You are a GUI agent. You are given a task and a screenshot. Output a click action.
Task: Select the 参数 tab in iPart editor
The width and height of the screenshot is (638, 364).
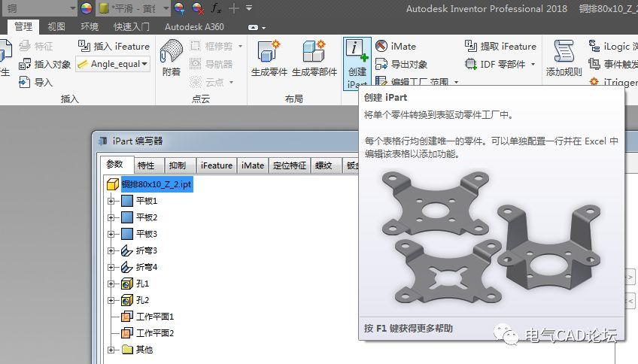click(115, 164)
